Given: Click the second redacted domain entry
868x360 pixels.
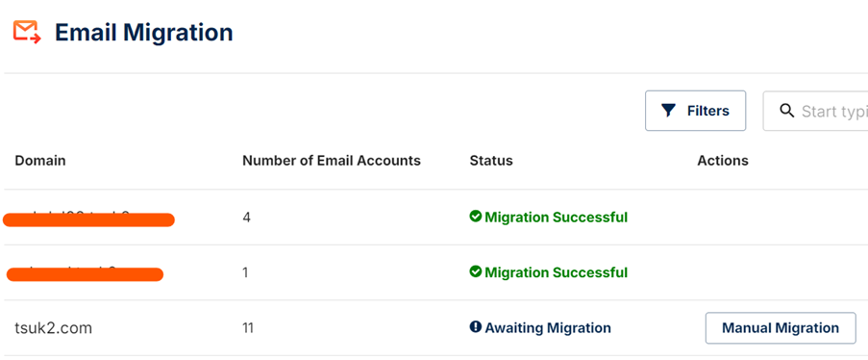Looking at the screenshot, I should click(85, 274).
